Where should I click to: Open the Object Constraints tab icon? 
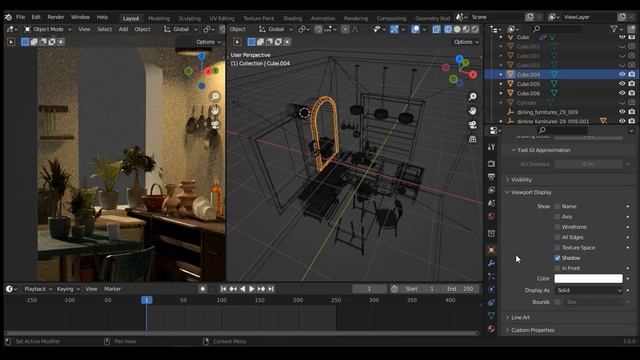[491, 302]
